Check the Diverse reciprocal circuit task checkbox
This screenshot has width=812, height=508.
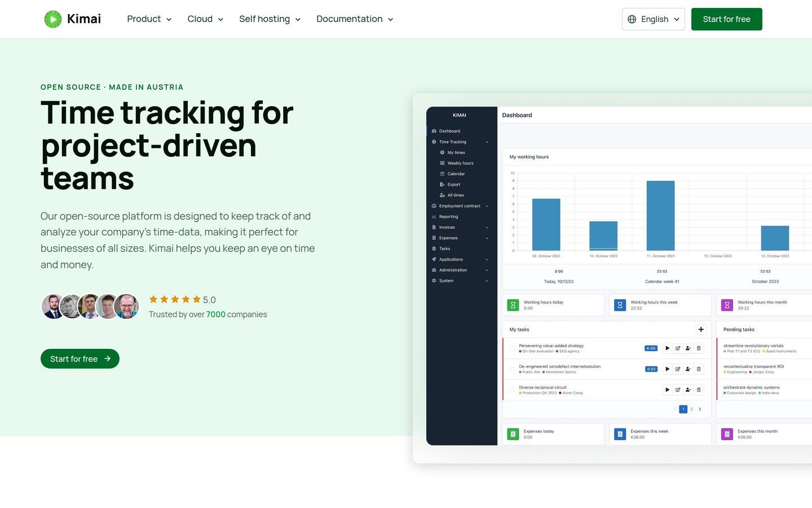[x=512, y=390]
